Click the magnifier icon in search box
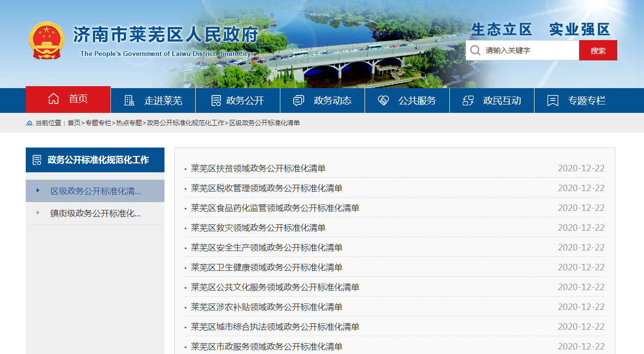644x354 pixels. tap(475, 50)
